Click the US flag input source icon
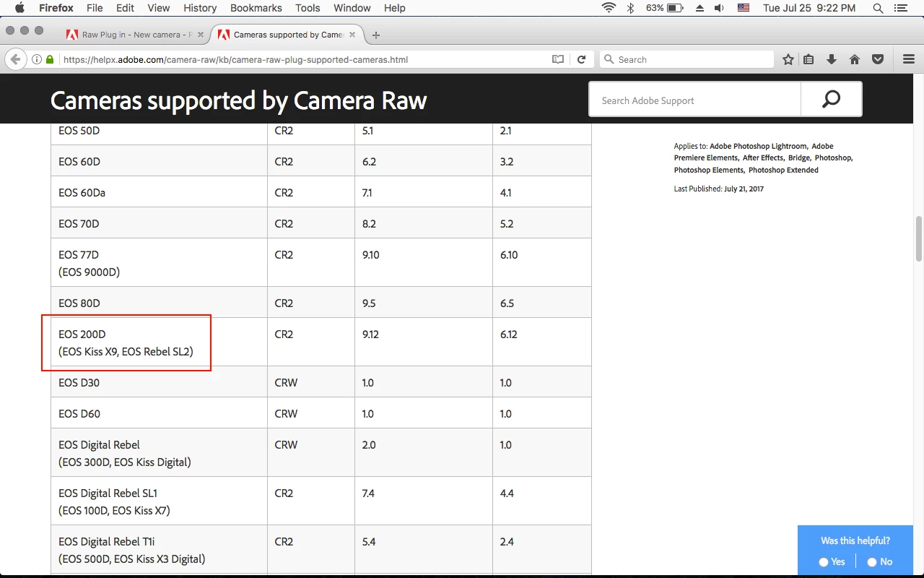The image size is (924, 578). point(744,8)
